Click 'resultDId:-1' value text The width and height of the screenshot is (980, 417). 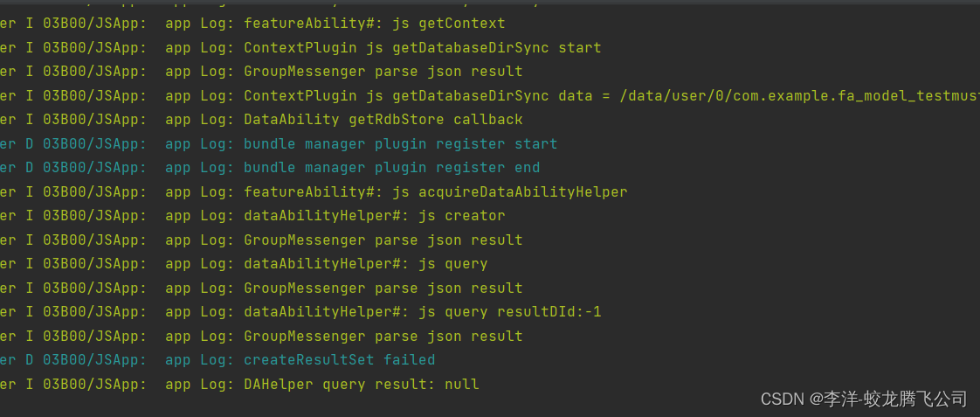coord(549,311)
